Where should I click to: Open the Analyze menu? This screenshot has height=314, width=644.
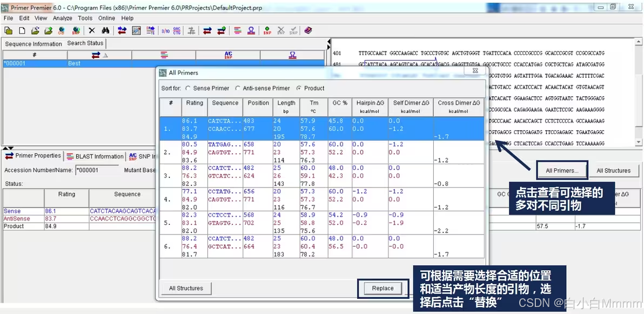click(63, 18)
